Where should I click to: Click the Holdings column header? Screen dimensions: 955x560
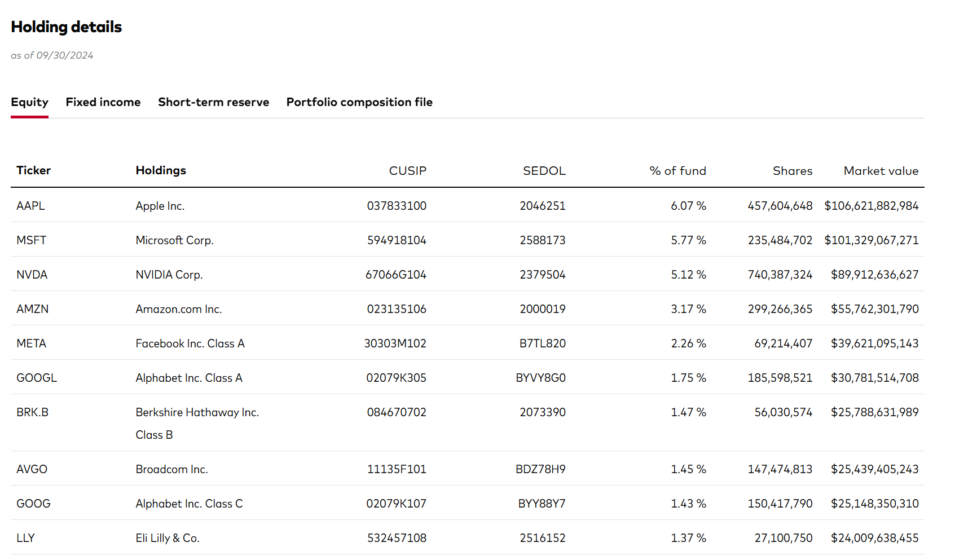[x=161, y=170]
